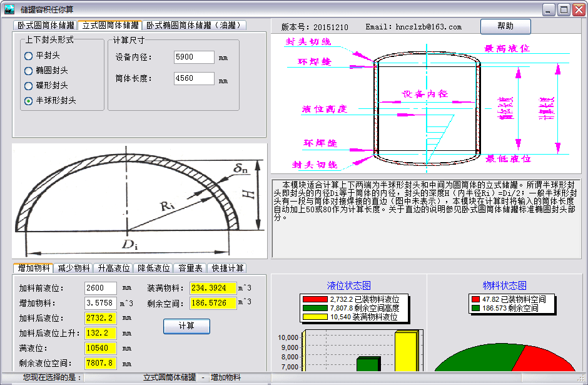
Task: Go to the 降低液位 tab
Action: [154, 268]
